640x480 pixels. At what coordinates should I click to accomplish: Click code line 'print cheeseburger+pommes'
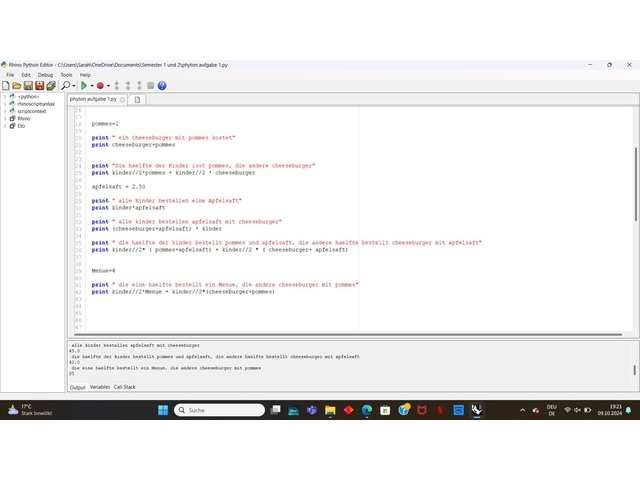coord(133,145)
